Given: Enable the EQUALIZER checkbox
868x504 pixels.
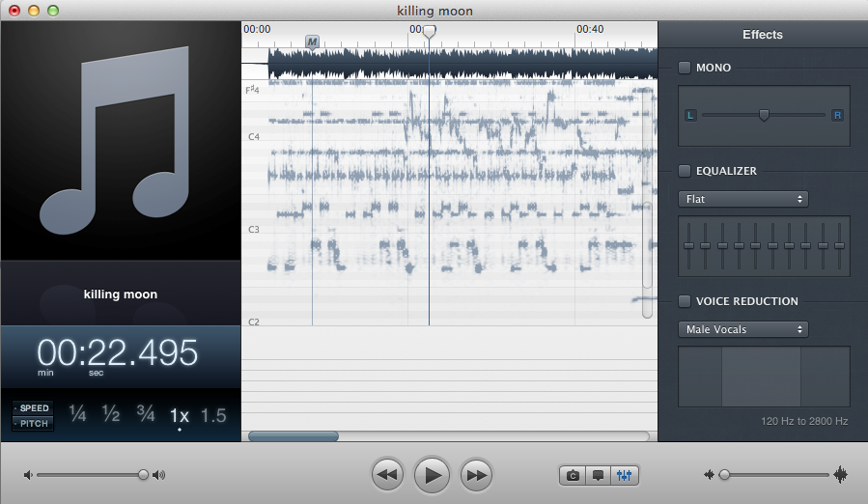Looking at the screenshot, I should (x=685, y=171).
